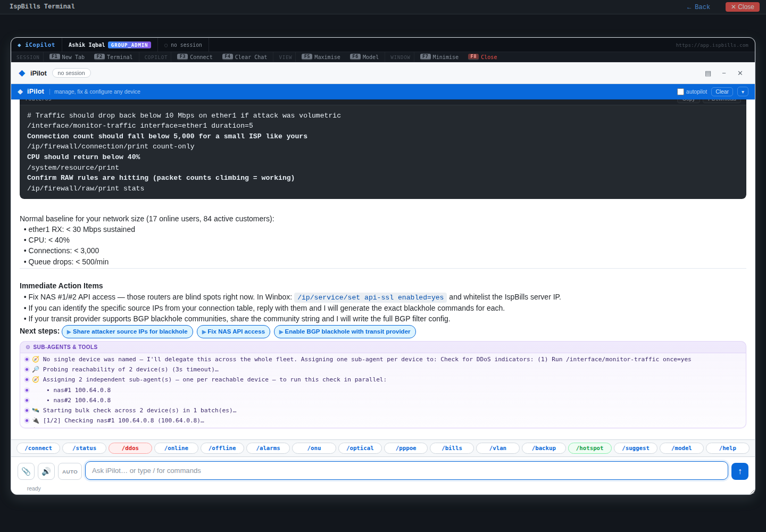Click the https://app.ispbills.com URL text

[x=712, y=45]
